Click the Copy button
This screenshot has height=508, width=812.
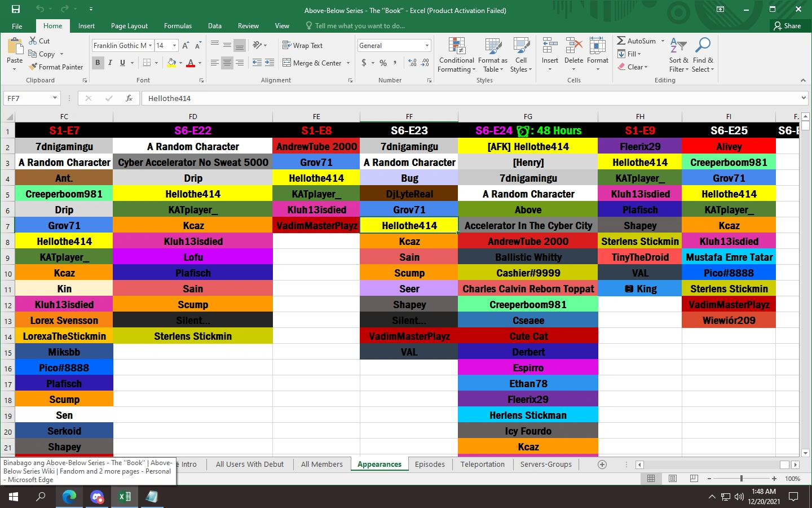(x=42, y=54)
